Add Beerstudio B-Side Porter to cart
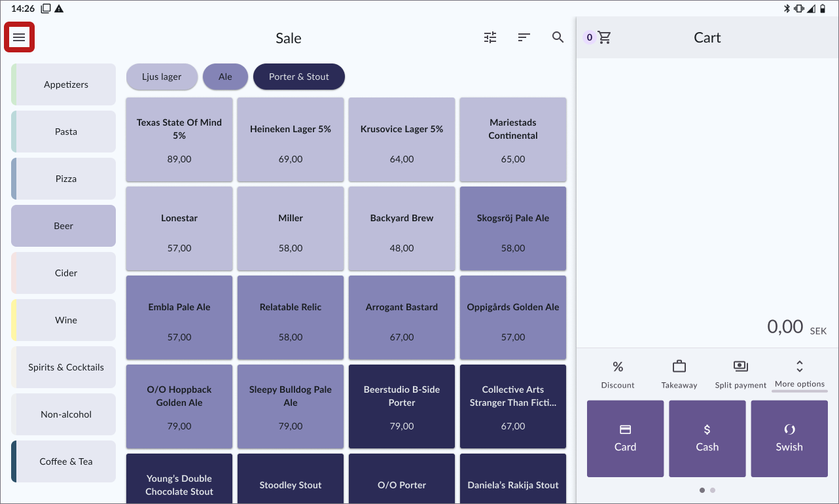 click(x=402, y=407)
